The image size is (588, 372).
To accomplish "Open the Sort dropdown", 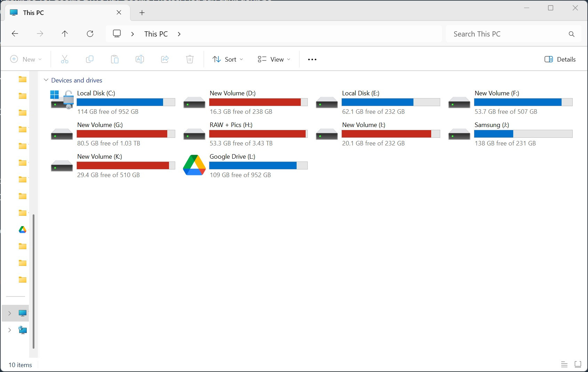I will [x=227, y=59].
